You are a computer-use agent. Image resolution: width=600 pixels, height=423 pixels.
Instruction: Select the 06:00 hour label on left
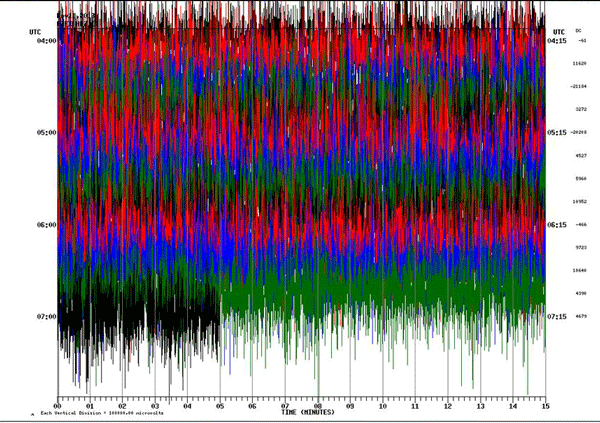point(47,225)
